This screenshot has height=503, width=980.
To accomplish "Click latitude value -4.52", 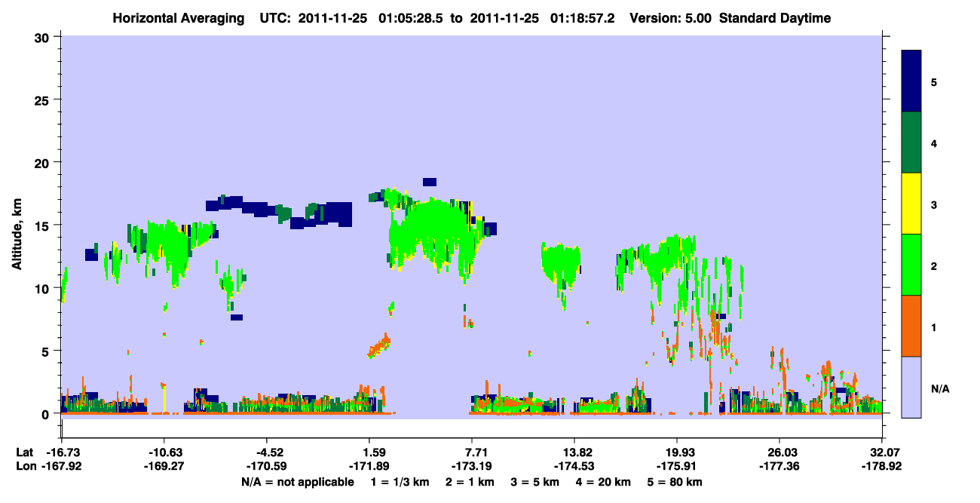I will pos(269,452).
